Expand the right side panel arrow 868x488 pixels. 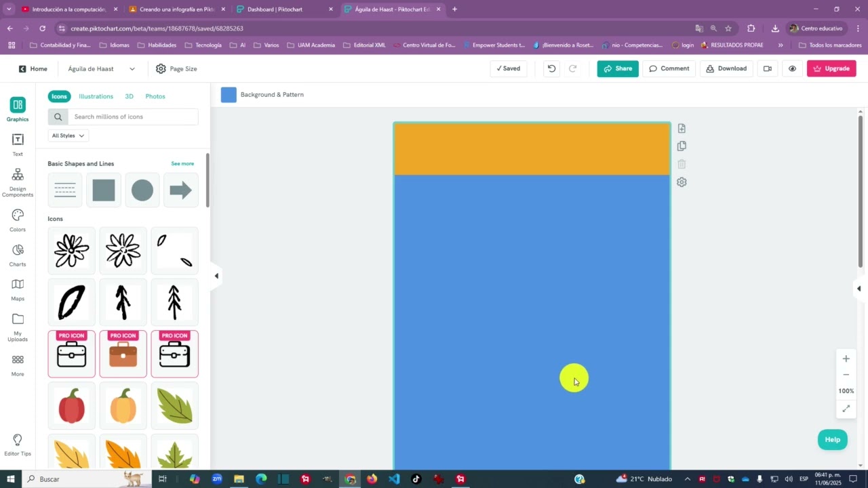click(x=859, y=289)
